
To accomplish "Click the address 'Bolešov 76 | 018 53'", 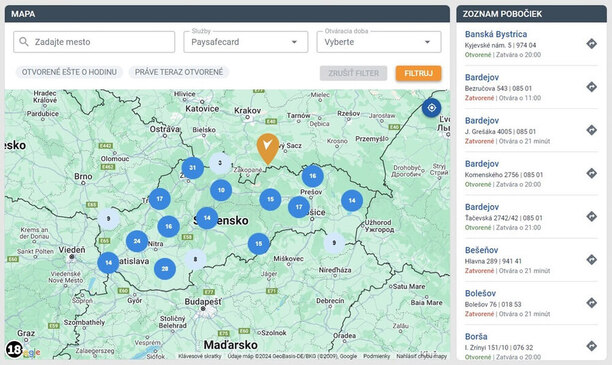I will pos(494,304).
